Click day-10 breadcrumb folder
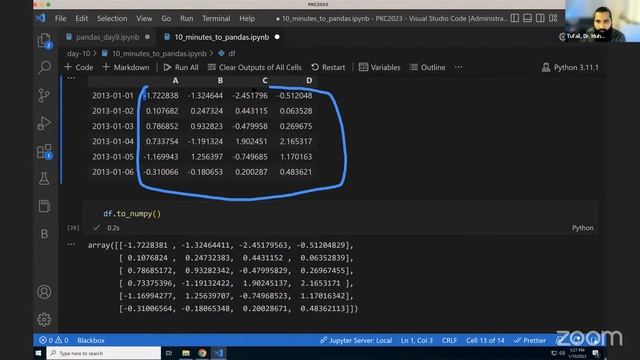This screenshot has width=640, height=360. point(78,53)
